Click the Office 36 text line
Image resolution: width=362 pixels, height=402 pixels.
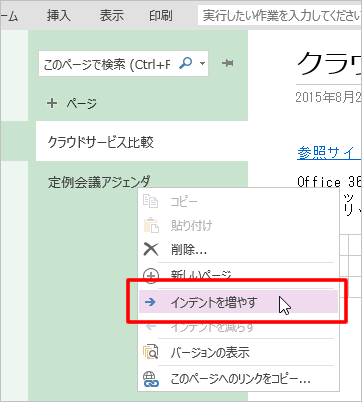click(329, 182)
